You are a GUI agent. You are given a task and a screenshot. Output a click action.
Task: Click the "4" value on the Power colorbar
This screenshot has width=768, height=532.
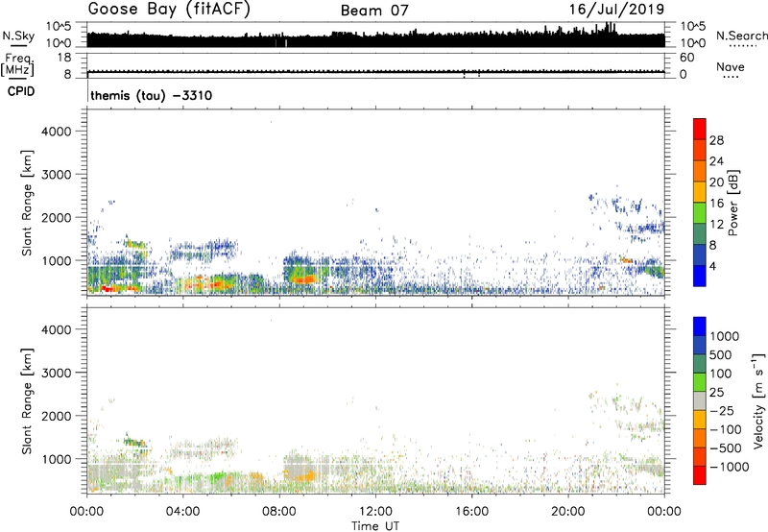click(x=712, y=266)
